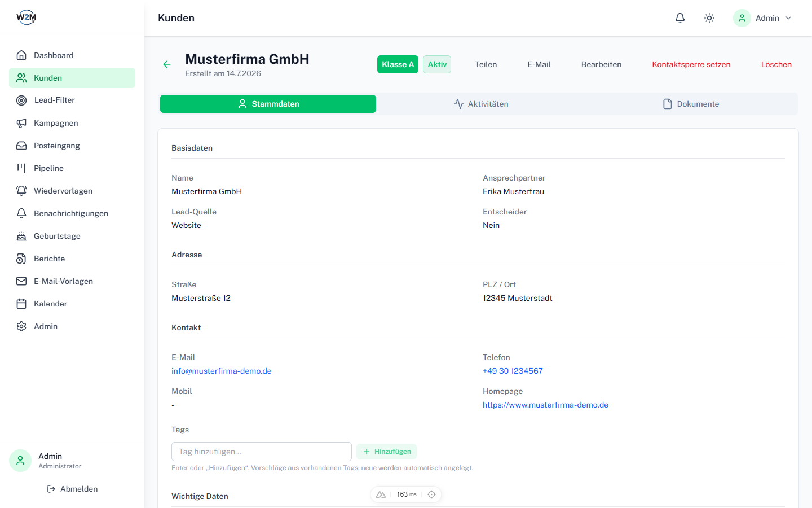Viewport: 812px width, 508px height.
Task: Click the Kampagnen megaphone icon
Action: point(21,123)
